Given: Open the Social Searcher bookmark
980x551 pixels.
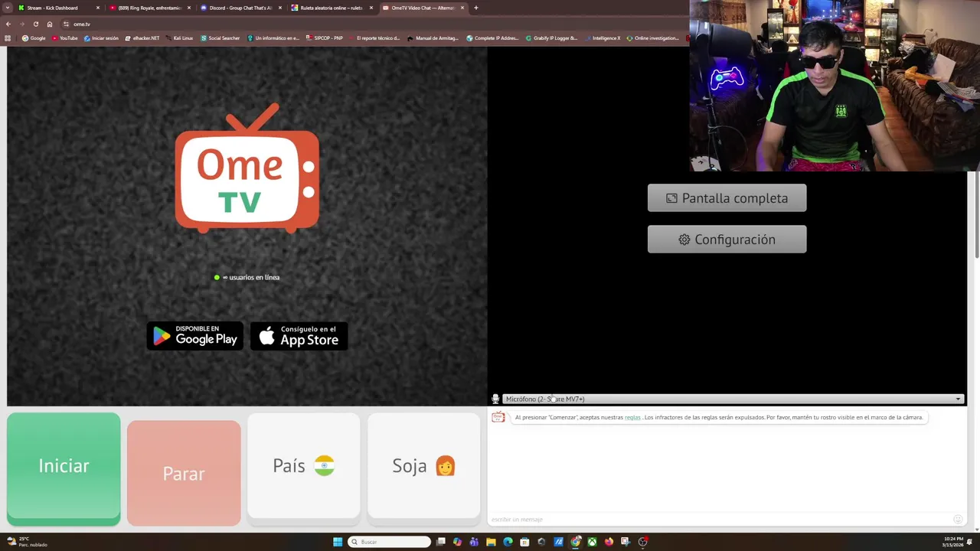Looking at the screenshot, I should (x=220, y=37).
